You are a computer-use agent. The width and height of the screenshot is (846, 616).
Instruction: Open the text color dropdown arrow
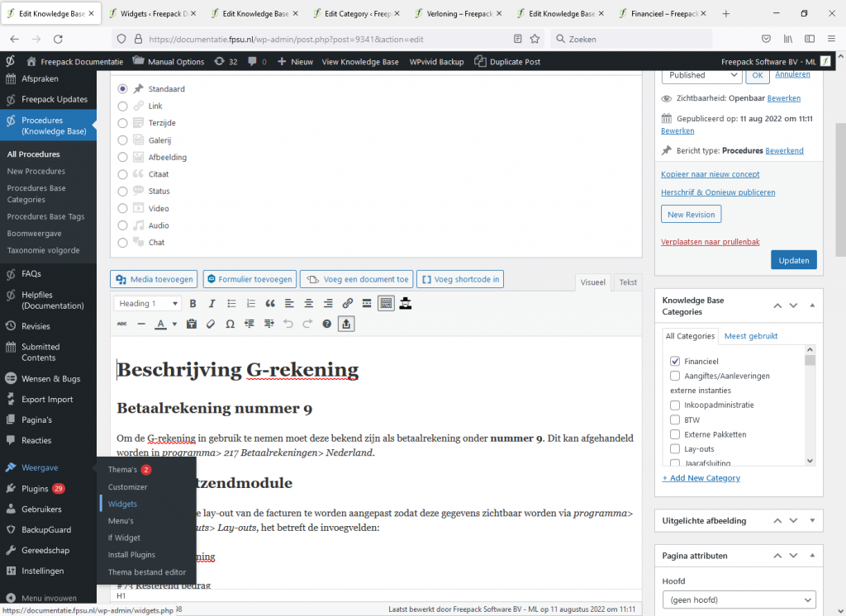(x=174, y=325)
